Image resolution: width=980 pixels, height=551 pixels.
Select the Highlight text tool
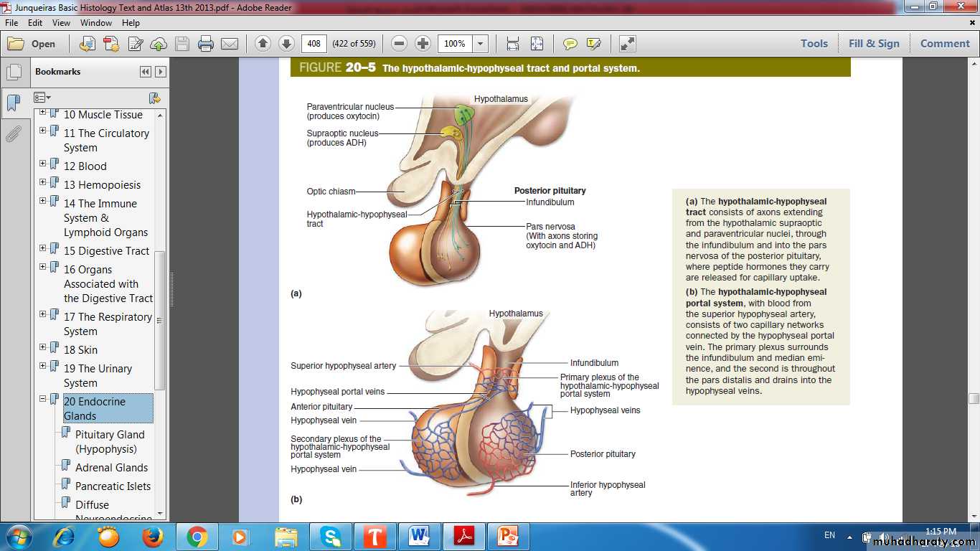click(593, 44)
